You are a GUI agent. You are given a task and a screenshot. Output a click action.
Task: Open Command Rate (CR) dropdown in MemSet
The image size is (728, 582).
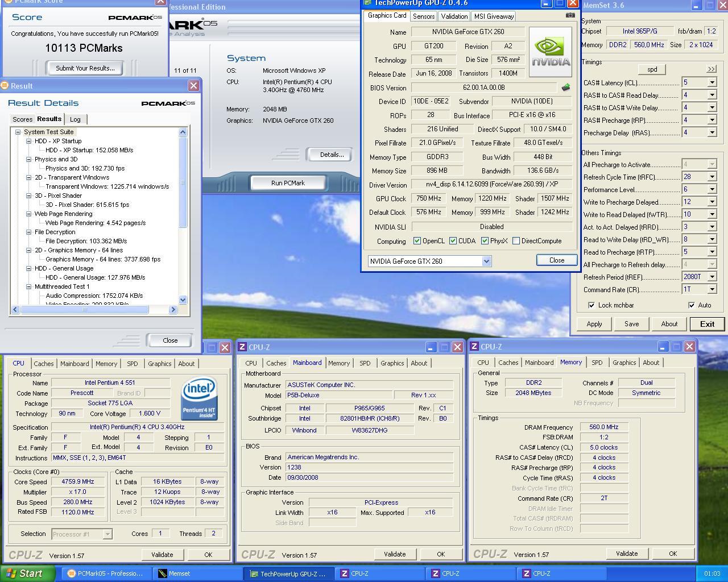(x=712, y=289)
